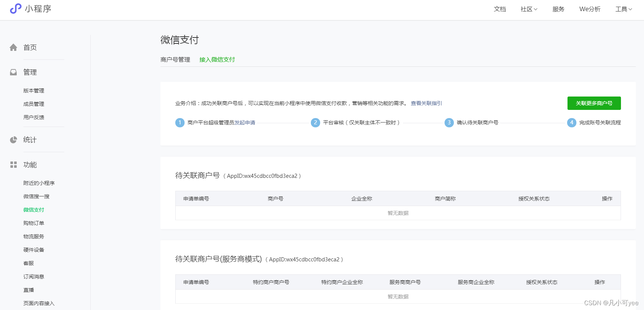Open 服务 in the top navigation
Screen dimensions: 644x310
[x=558, y=9]
